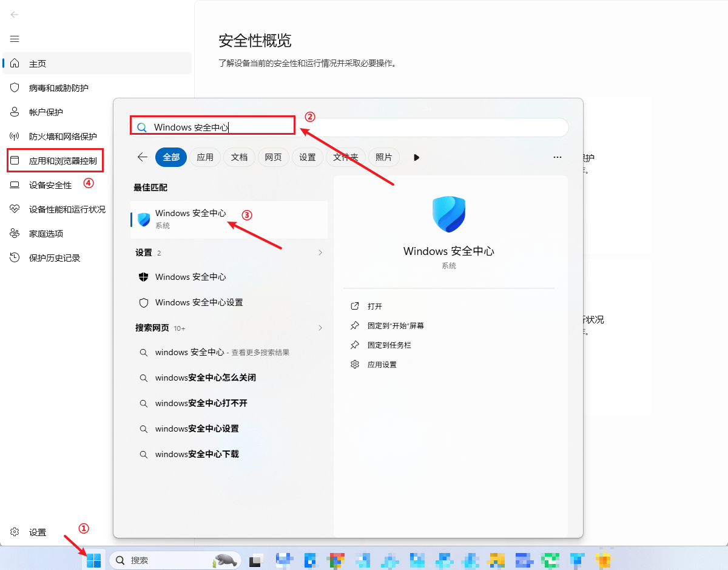728x570 pixels.
Task: Open the three-dot more options in search
Action: pos(558,157)
